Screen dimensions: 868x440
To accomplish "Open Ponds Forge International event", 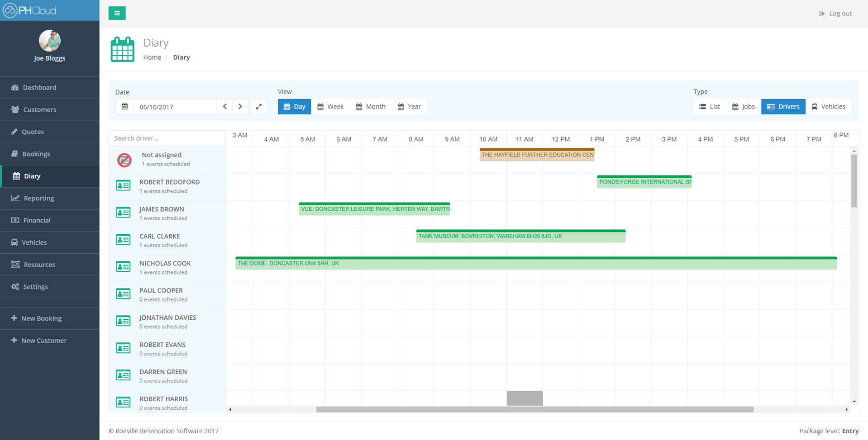I will pos(644,182).
